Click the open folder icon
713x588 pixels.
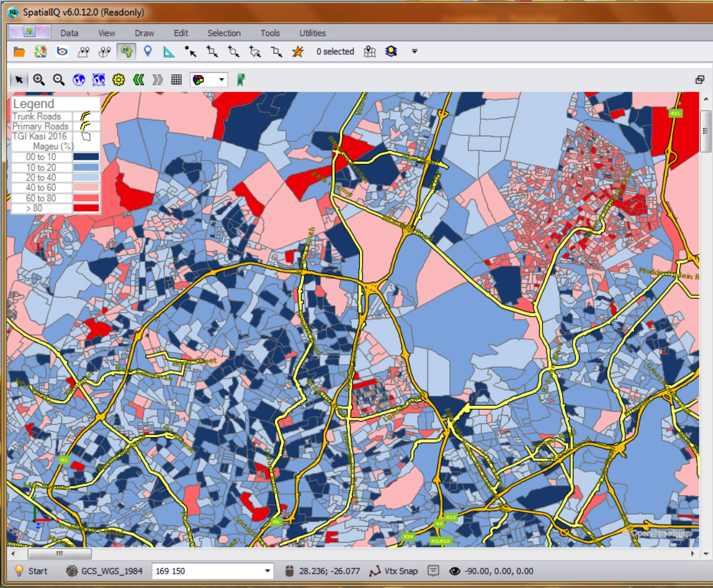19,52
